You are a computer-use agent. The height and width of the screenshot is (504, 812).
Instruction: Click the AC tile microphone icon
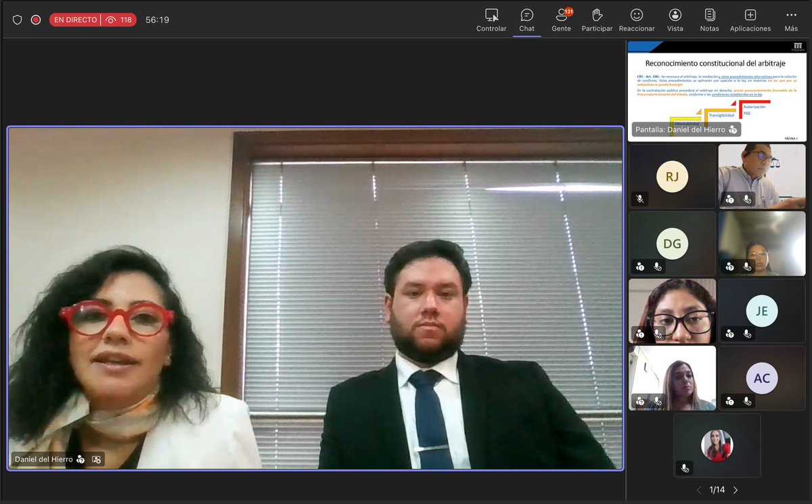[x=747, y=401]
